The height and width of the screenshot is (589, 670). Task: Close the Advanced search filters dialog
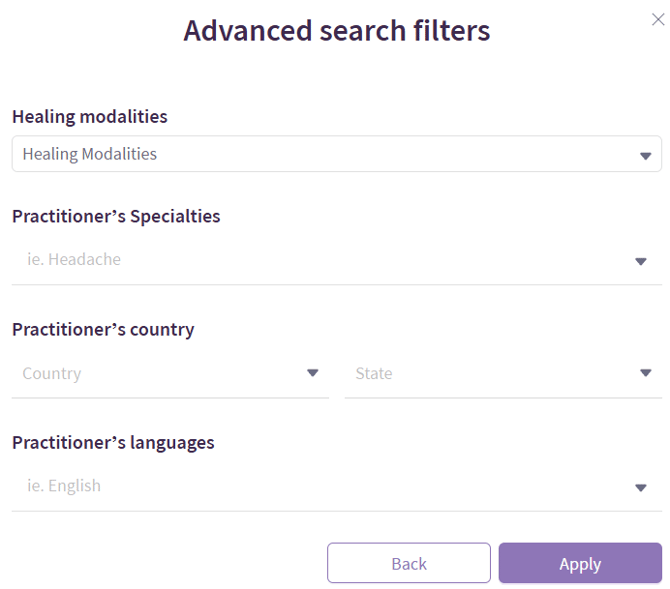[657, 20]
